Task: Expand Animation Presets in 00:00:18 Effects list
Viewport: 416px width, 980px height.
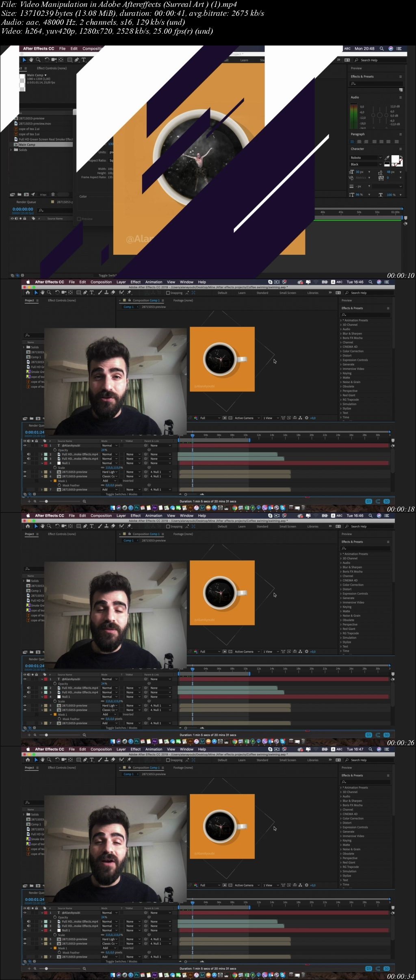Action: click(x=341, y=320)
